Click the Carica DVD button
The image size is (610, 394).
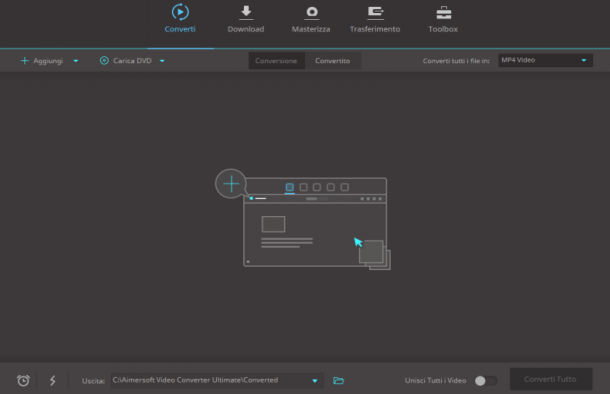[x=126, y=61]
